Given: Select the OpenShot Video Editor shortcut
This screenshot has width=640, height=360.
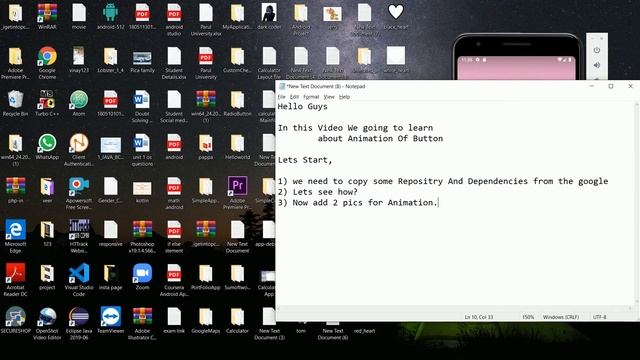Looking at the screenshot, I should [47, 323].
